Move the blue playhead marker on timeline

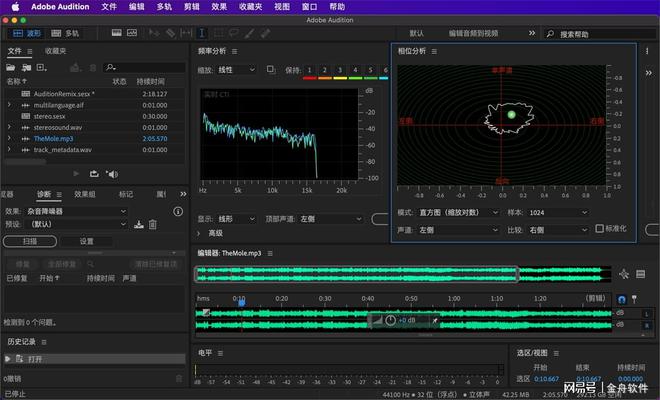(242, 303)
